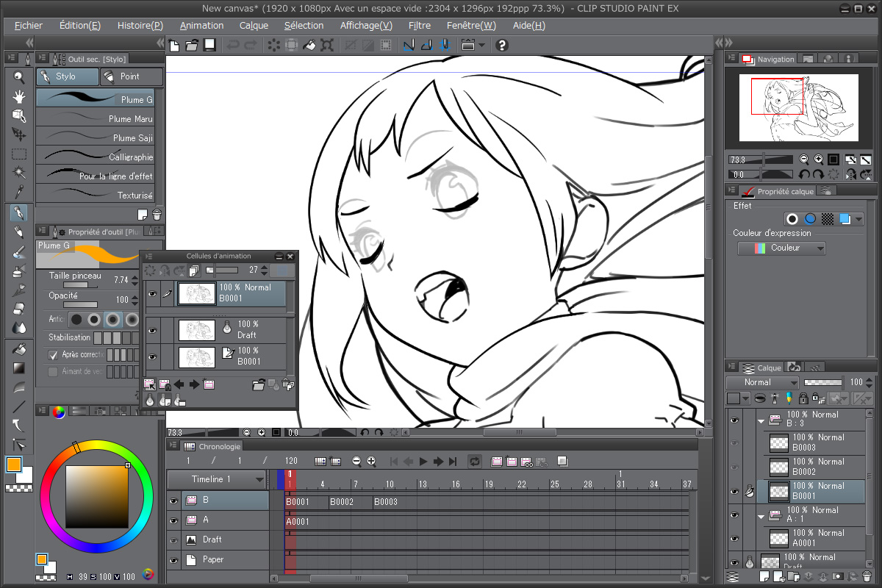882x588 pixels.
Task: Collapse the B : 3 animation folder
Action: 761,420
